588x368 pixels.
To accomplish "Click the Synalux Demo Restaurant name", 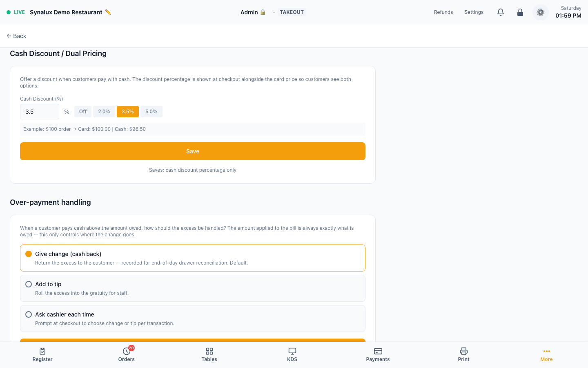I will (x=66, y=12).
